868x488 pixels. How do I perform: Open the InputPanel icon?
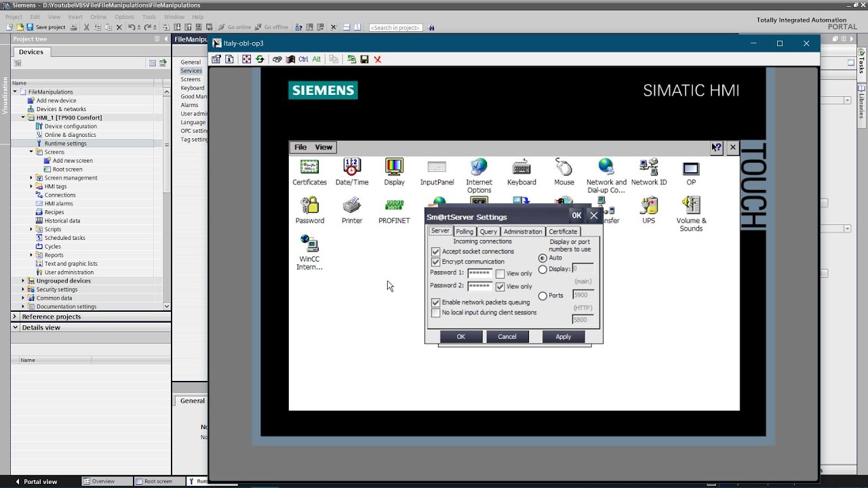437,172
